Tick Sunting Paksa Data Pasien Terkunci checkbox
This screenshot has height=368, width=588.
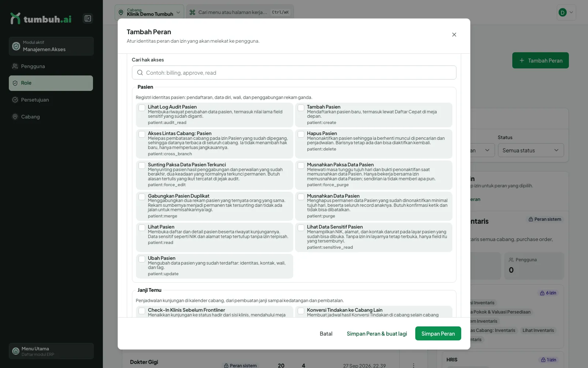click(142, 166)
